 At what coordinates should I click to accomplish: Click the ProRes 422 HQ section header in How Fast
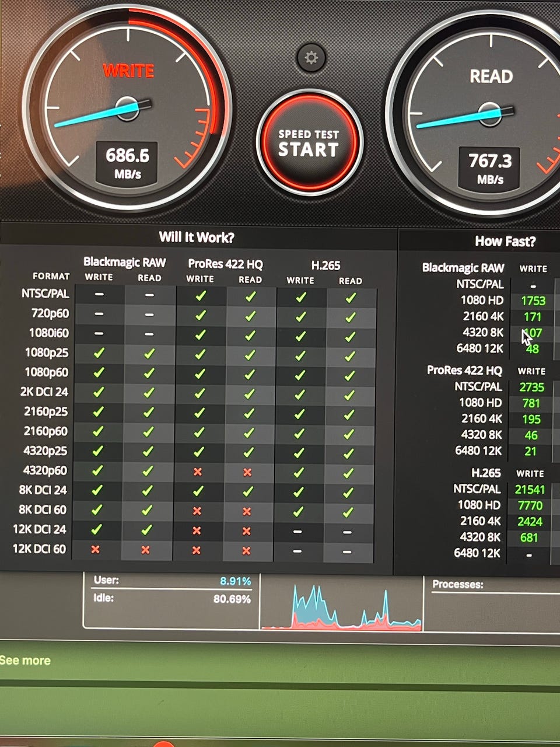pos(464,370)
